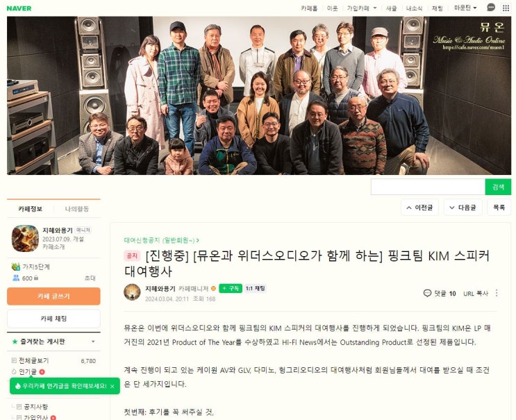Close the green 인기글 popup notification
The image size is (516, 420).
click(x=113, y=386)
